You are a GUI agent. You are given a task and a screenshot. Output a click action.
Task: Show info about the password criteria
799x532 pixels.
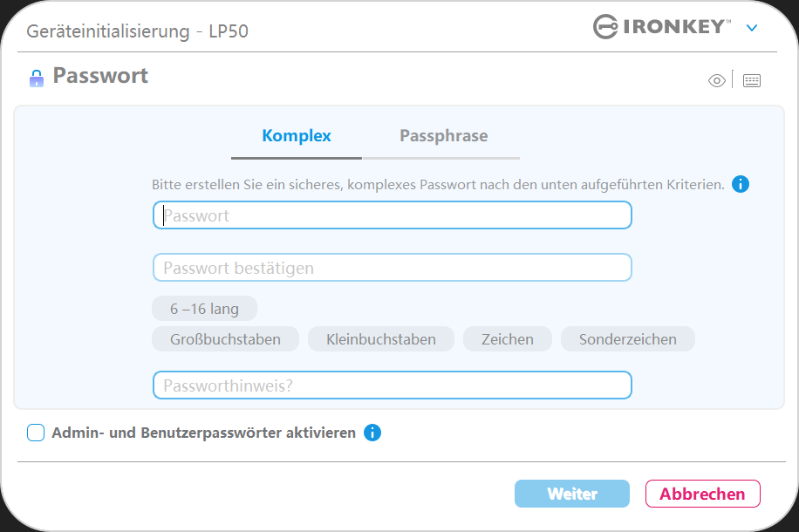pos(741,184)
